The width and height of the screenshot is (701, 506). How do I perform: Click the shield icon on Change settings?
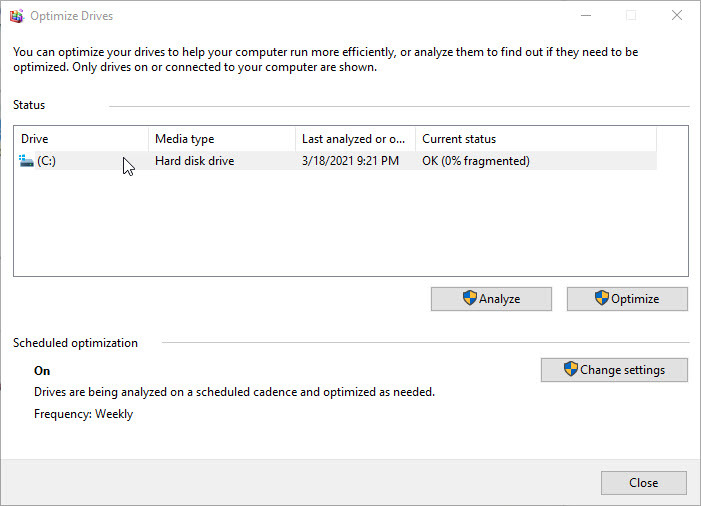click(x=570, y=370)
